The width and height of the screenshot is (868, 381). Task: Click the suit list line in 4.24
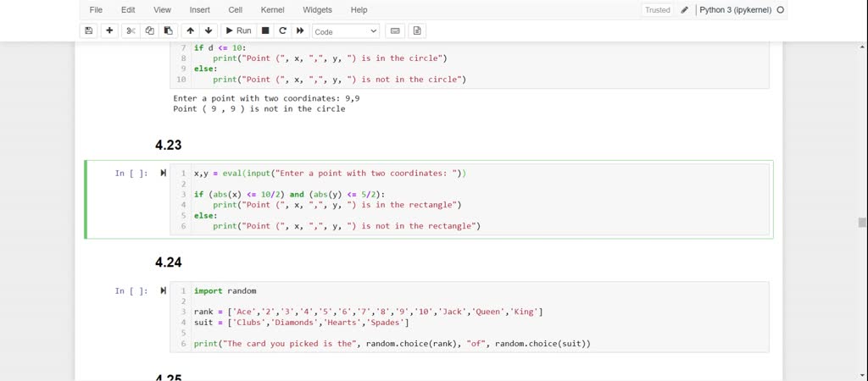tap(301, 323)
